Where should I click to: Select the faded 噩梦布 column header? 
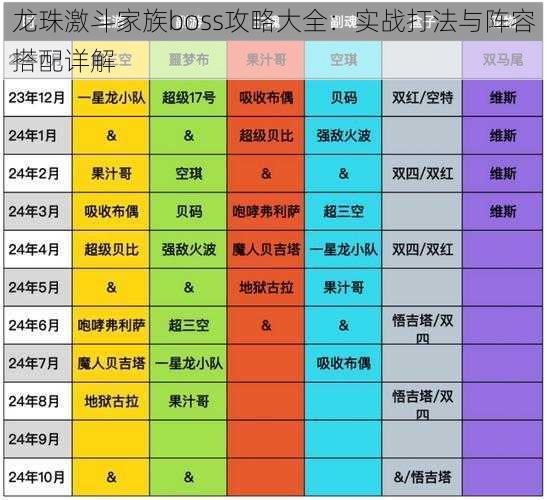click(x=189, y=60)
